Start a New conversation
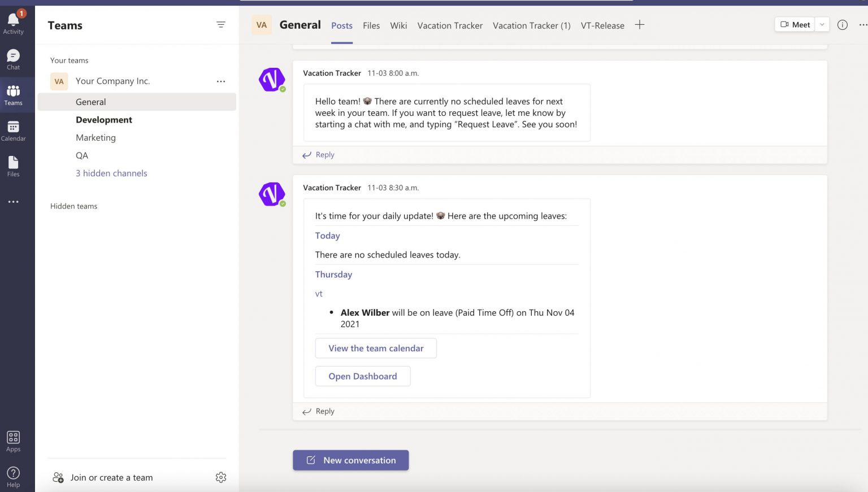This screenshot has height=492, width=868. [x=351, y=460]
